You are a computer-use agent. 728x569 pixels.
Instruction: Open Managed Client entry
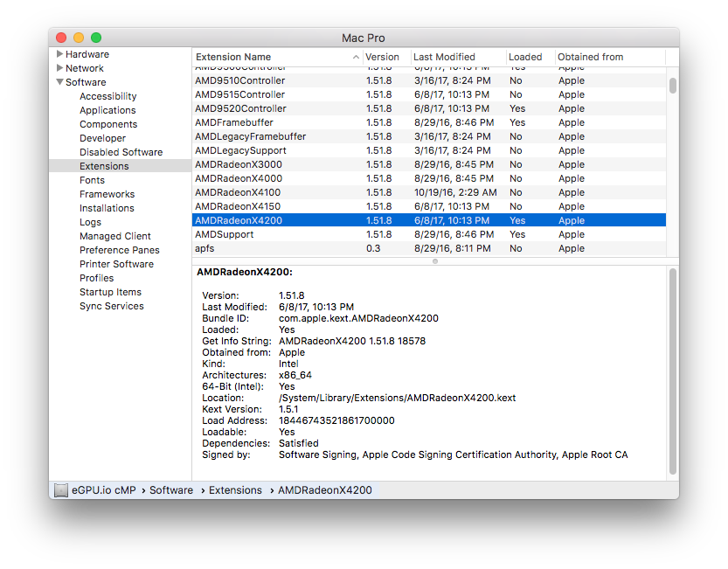tap(114, 236)
